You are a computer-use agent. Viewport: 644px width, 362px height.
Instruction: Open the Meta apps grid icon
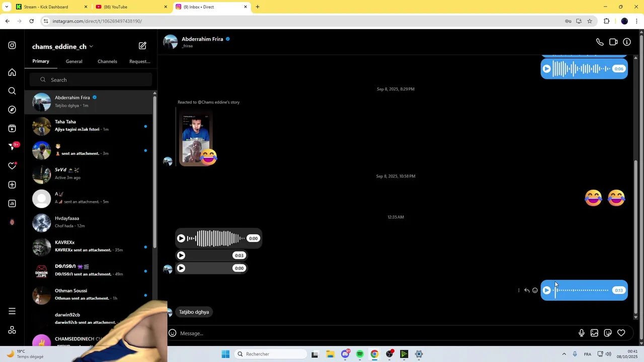tap(12, 330)
